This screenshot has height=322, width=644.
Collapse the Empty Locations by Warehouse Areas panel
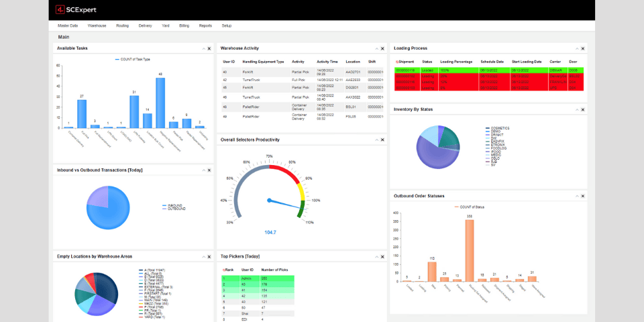tap(203, 256)
